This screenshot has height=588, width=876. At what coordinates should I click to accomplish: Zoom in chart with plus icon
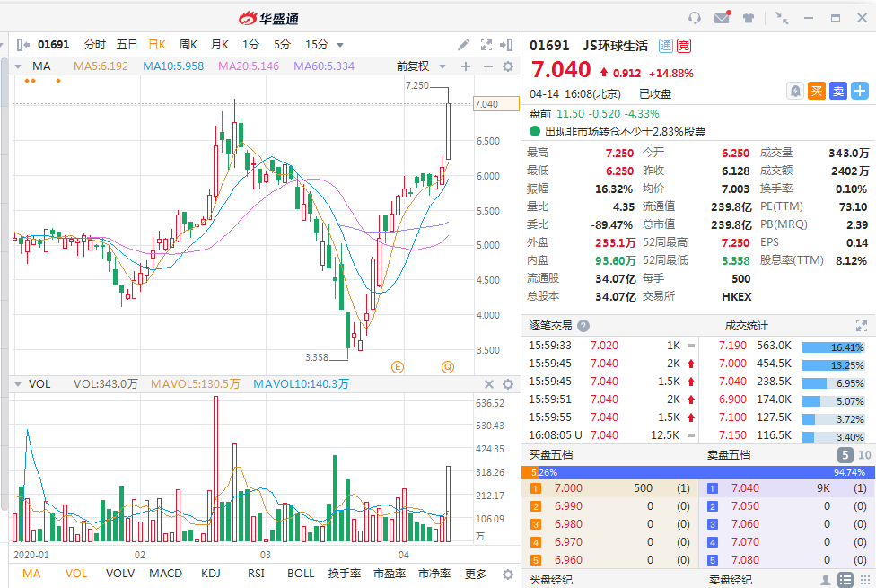pyautogui.click(x=465, y=66)
